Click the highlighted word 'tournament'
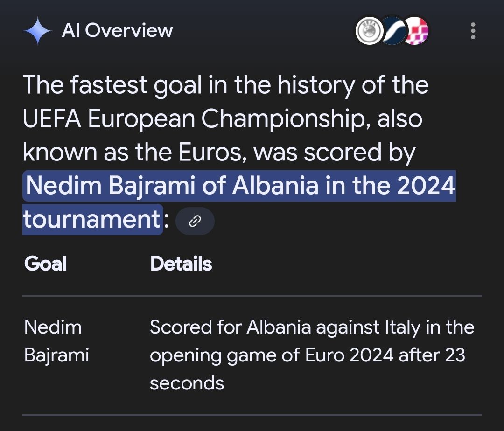The width and height of the screenshot is (504, 431). point(92,219)
